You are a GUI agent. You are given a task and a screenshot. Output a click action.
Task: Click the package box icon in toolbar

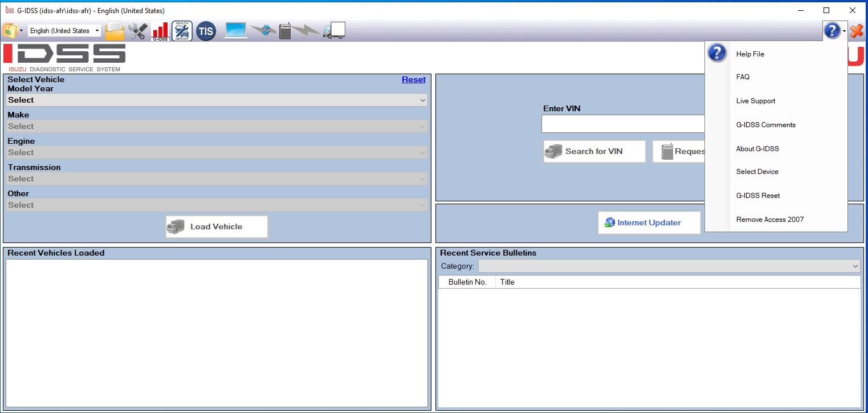(10, 31)
